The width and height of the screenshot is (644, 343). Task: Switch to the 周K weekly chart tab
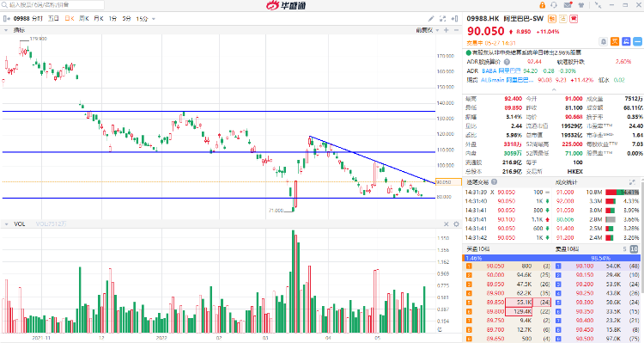[84, 19]
